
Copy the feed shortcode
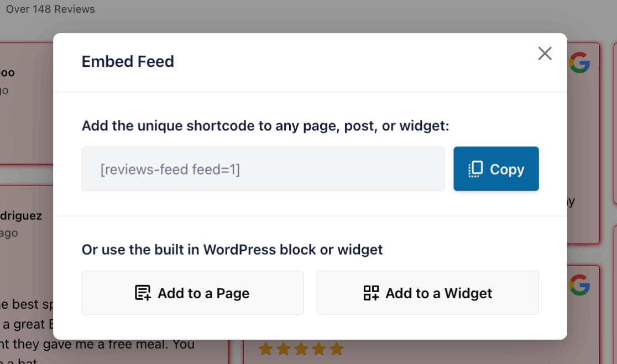[x=496, y=169]
